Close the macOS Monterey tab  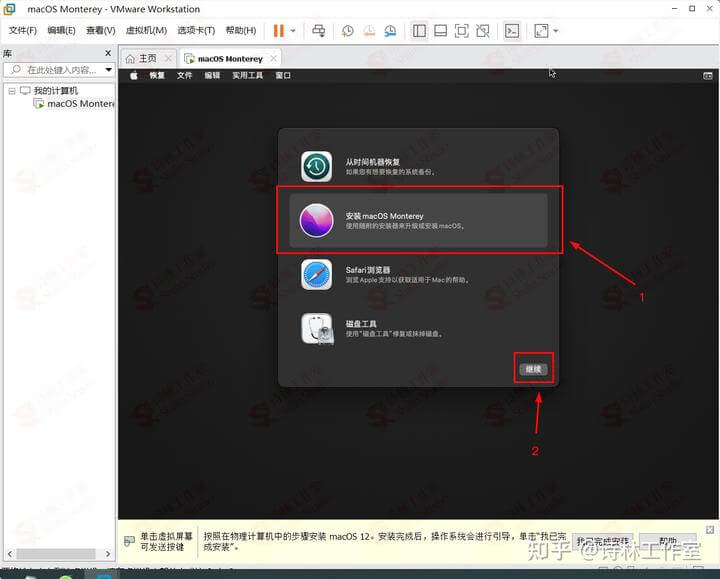[x=274, y=58]
